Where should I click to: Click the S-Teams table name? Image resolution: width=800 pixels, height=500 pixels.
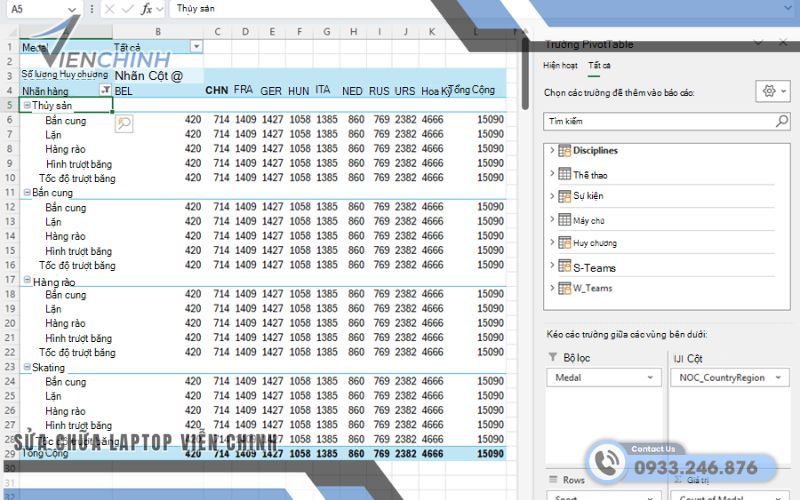click(x=594, y=268)
